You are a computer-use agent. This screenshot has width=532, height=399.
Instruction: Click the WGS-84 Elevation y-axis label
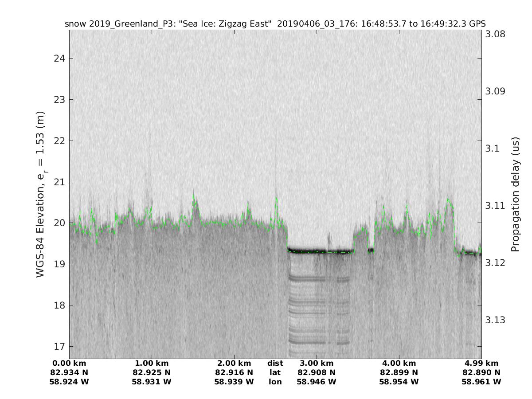[41, 195]
